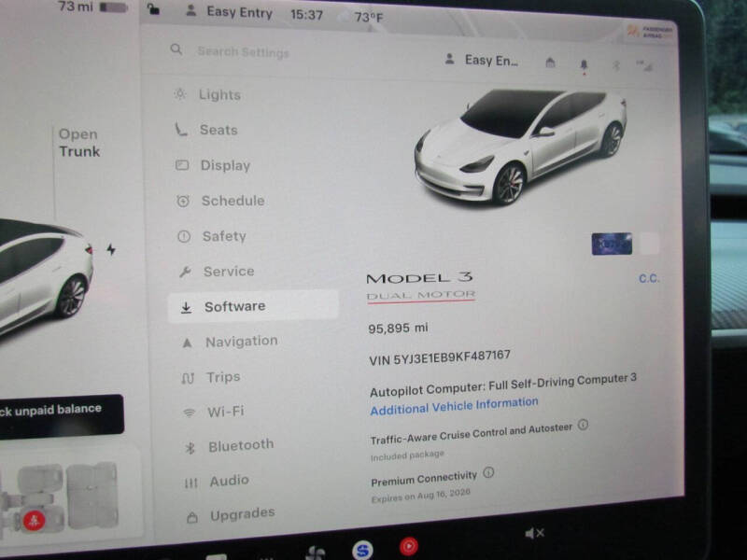747x560 pixels.
Task: Tap LTE signal strength icon
Action: tap(644, 65)
